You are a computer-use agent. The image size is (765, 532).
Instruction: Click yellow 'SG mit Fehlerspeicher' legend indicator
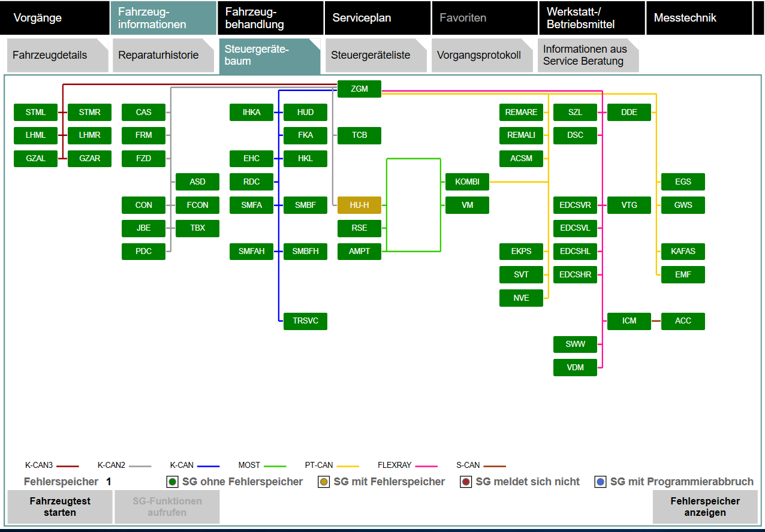324,482
